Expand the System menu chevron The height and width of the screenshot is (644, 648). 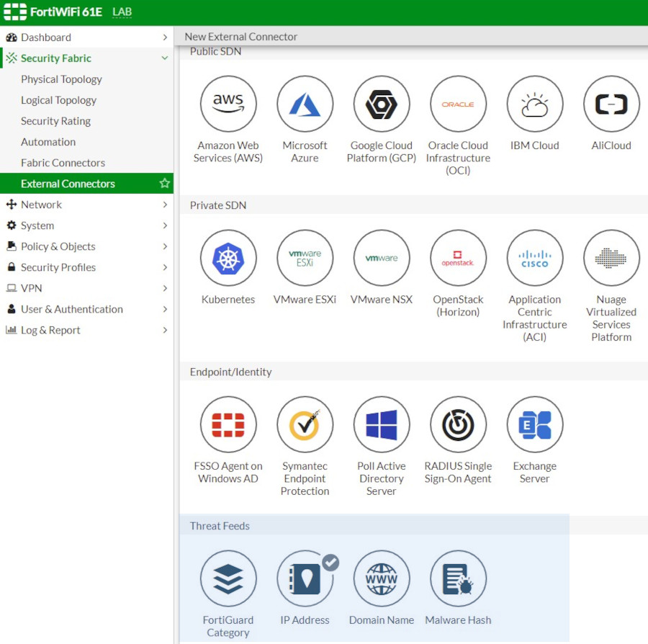coord(165,225)
